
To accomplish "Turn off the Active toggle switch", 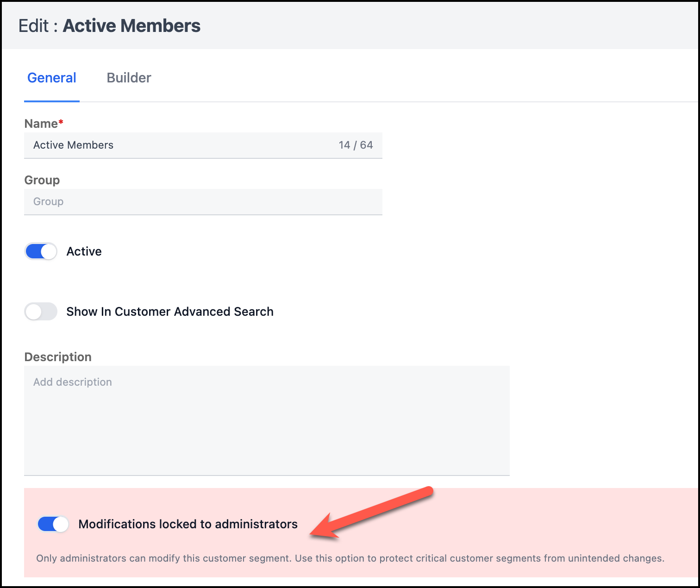I will click(41, 251).
